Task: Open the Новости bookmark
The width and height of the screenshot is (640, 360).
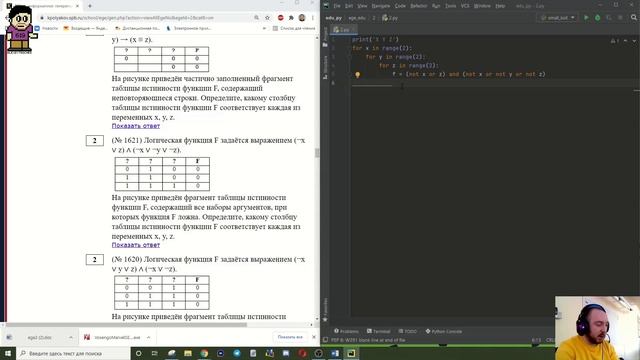Action: tap(47, 29)
